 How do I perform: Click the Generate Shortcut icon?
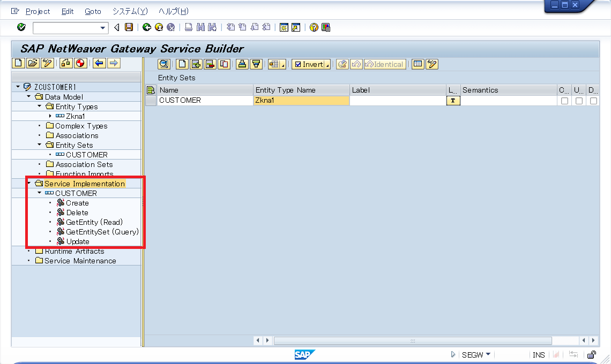coord(296,27)
